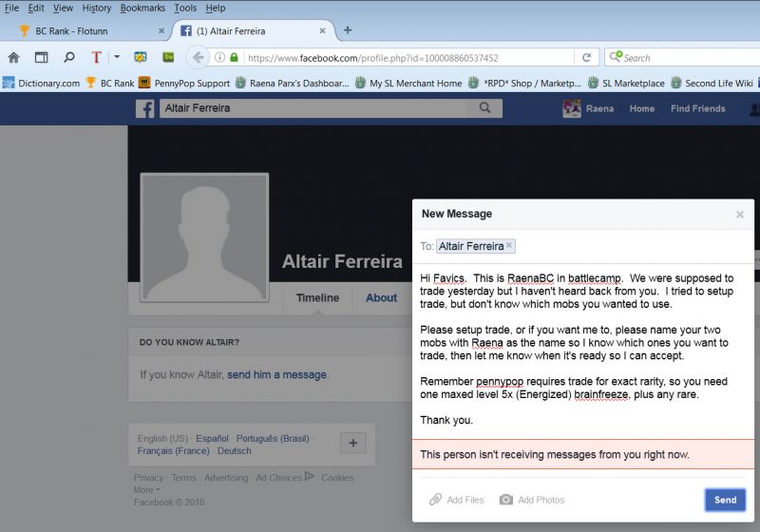Screen dimensions: 760x532
Task: Click the browser Back arrow button
Action: (198, 57)
